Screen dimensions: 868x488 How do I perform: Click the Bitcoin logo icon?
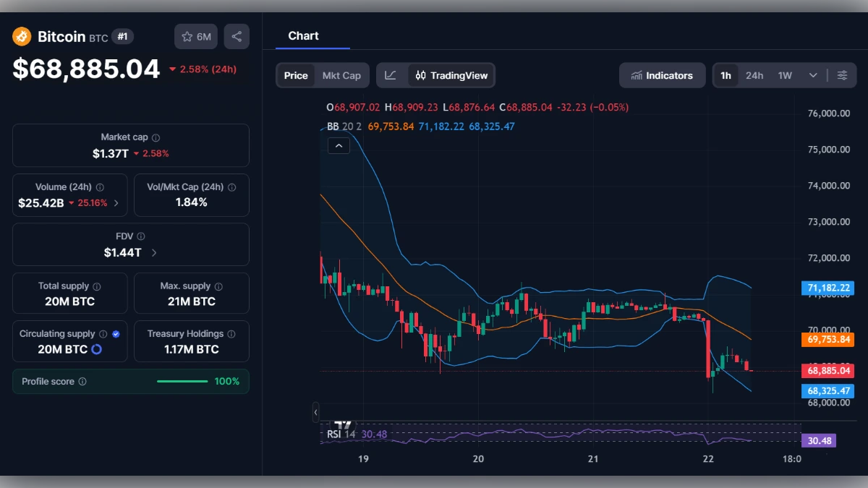(20, 36)
